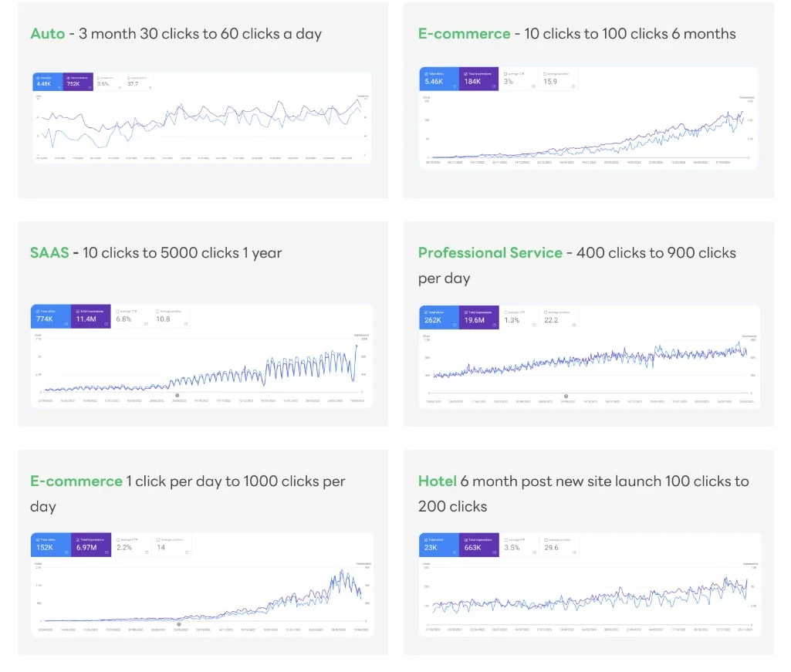Toggle the Total impressions checkbox showing 11.4M
This screenshot has height=672, width=791.
[77, 312]
